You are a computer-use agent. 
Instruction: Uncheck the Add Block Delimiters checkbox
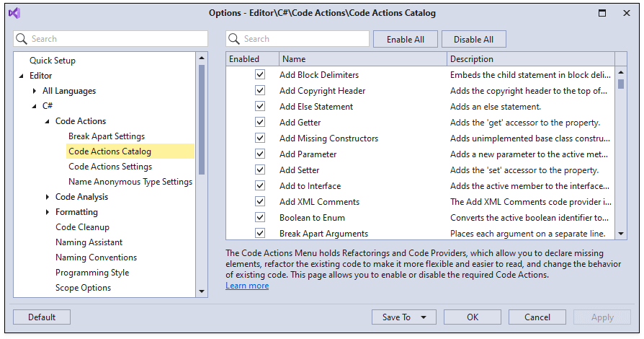(260, 75)
